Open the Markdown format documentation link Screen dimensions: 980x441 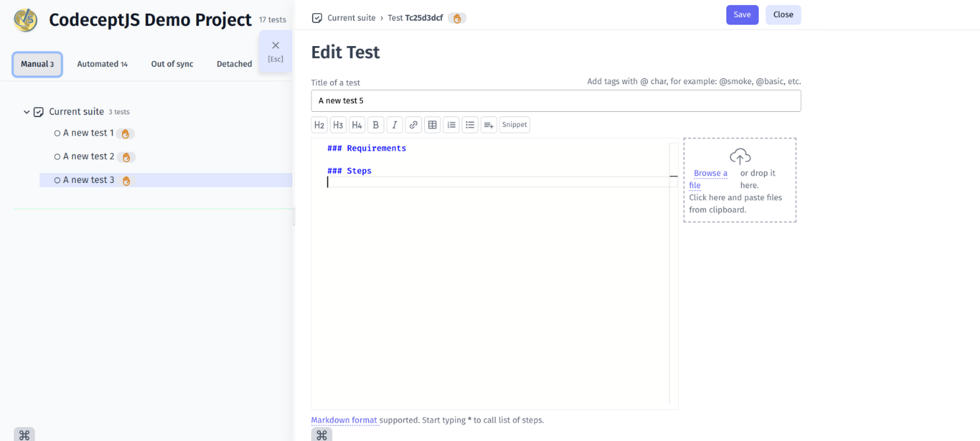click(344, 420)
